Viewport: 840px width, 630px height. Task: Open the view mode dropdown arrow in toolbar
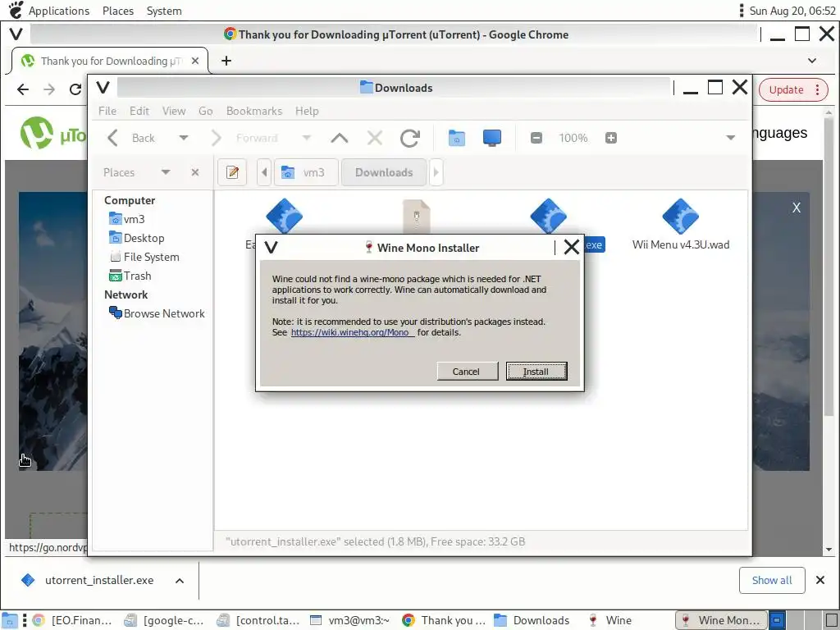point(730,138)
